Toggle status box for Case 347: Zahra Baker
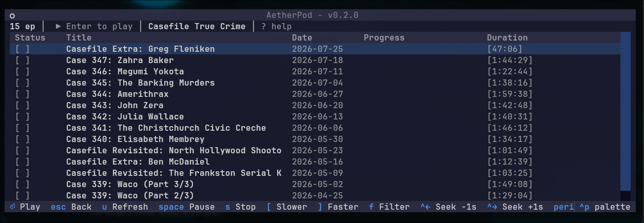The height and width of the screenshot is (223, 644). 23,60
